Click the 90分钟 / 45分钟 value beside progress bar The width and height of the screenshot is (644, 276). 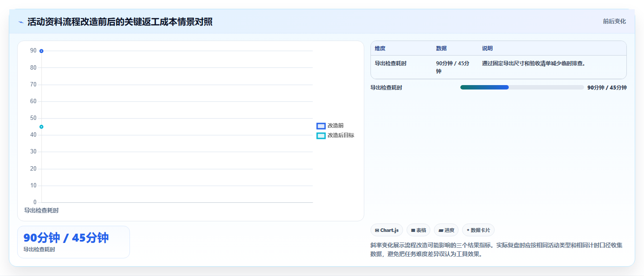click(x=607, y=88)
